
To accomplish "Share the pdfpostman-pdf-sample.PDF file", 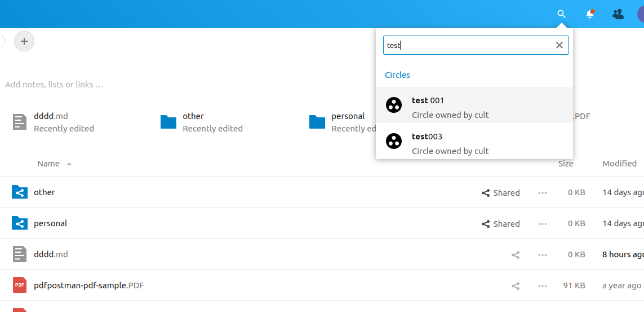I will tap(516, 285).
